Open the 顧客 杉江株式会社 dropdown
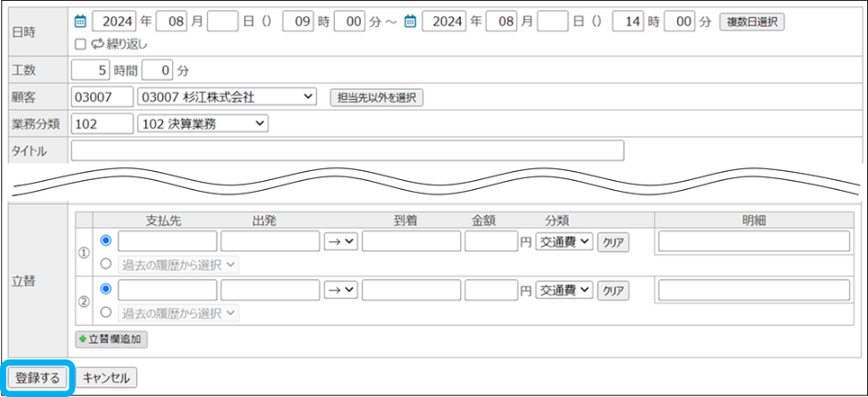Screen dimensions: 868x397 click(x=227, y=96)
